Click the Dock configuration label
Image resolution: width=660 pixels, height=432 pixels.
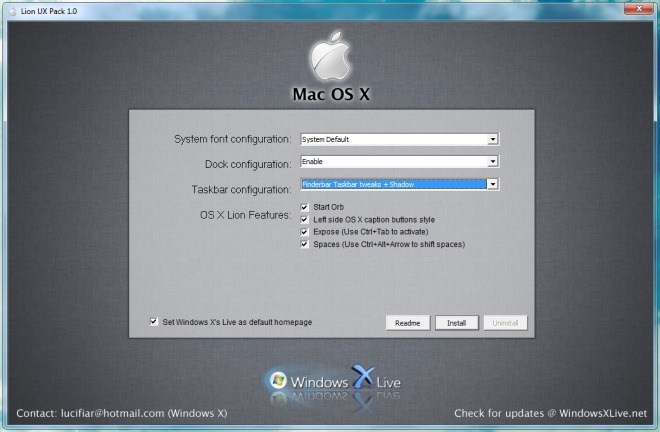pyautogui.click(x=248, y=164)
